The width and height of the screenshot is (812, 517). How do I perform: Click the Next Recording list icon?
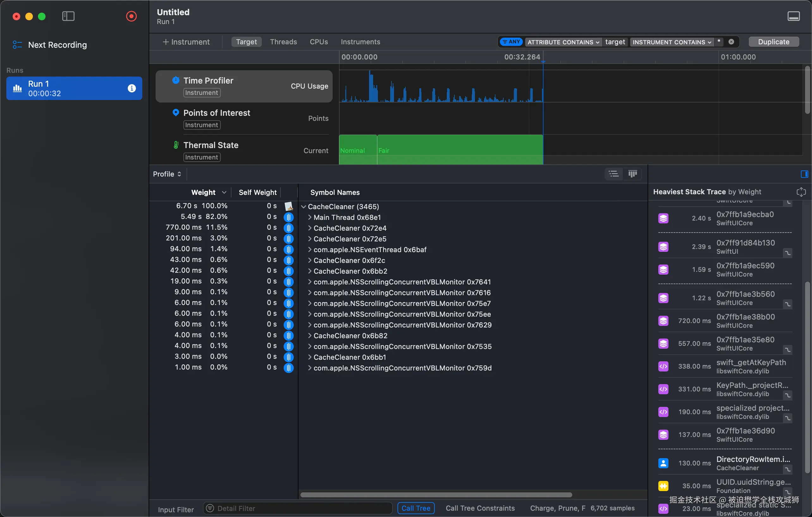click(x=17, y=45)
